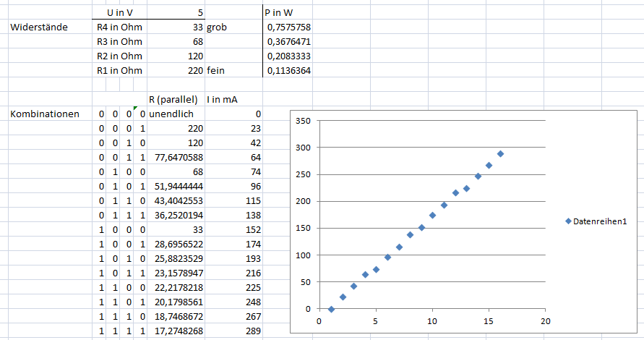Click the R3 resistor value 68
This screenshot has height=340, width=644.
[x=176, y=41]
